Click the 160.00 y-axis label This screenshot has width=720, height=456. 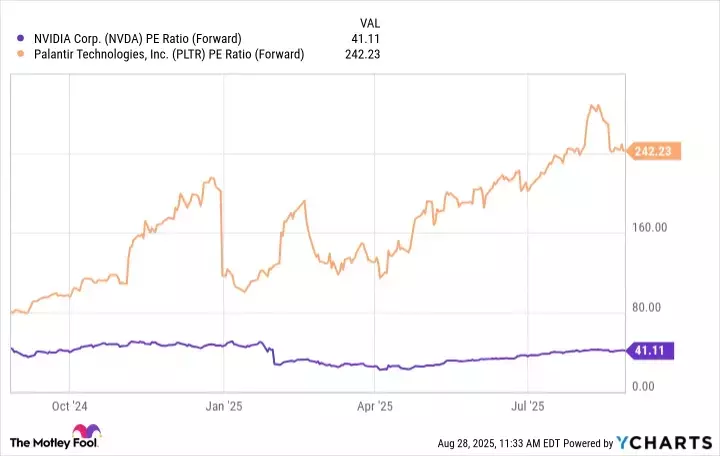(x=648, y=228)
